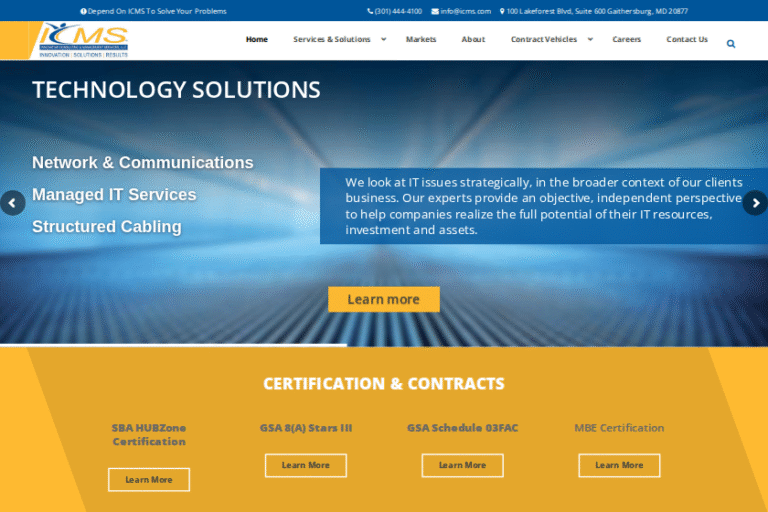Screen dimensions: 768x512
Task: Open the Contact Us page
Action: coord(687,40)
